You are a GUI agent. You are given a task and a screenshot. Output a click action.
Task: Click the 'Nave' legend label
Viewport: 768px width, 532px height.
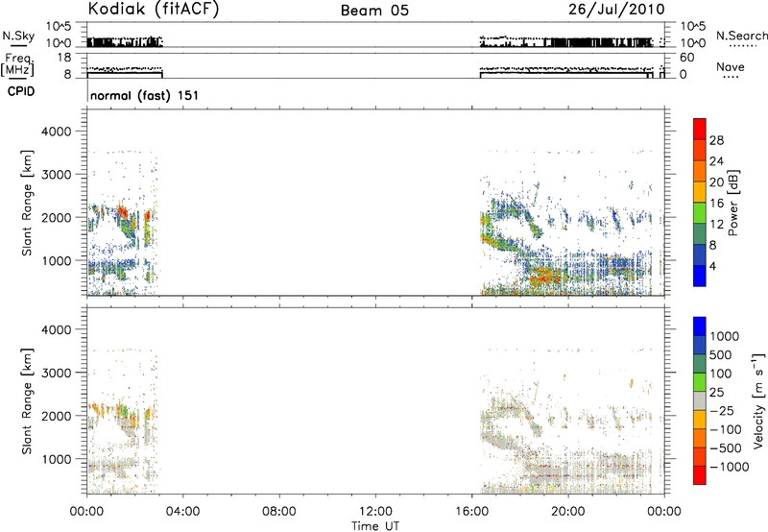pyautogui.click(x=731, y=67)
